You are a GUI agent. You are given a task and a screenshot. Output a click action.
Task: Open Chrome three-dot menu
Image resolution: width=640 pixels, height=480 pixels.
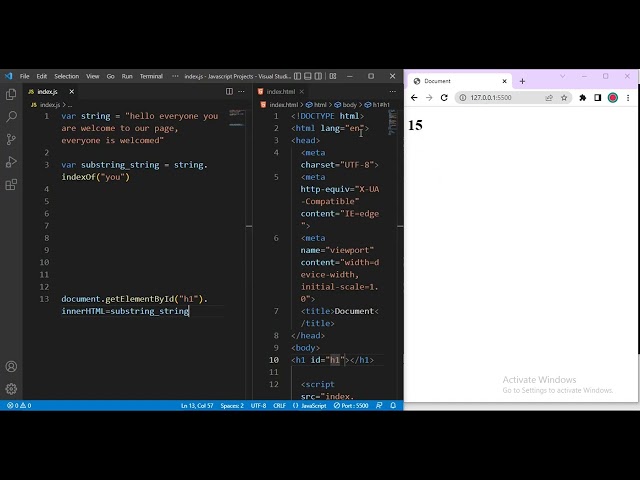tap(628, 98)
